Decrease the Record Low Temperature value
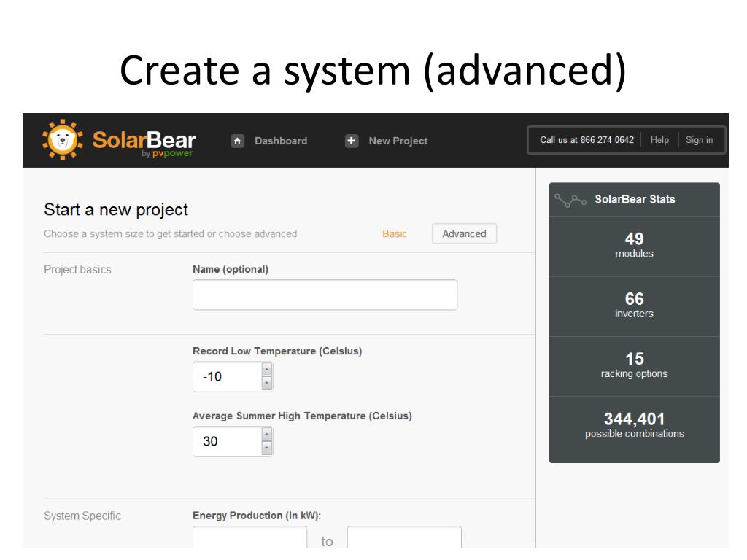 click(x=267, y=384)
